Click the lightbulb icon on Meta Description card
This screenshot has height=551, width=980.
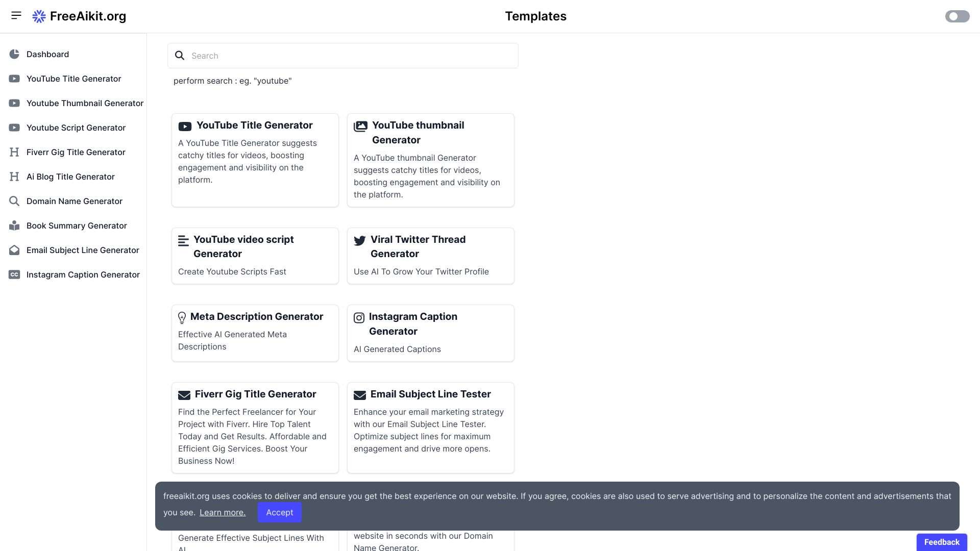182,317
